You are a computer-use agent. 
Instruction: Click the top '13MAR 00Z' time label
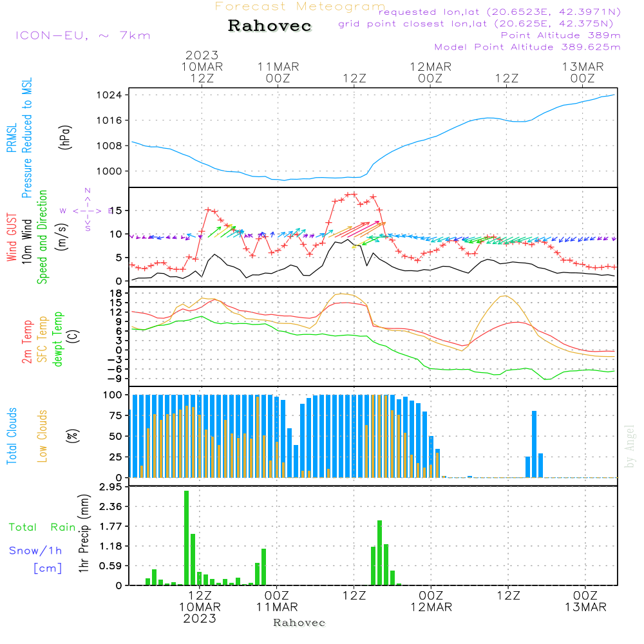pyautogui.click(x=583, y=73)
